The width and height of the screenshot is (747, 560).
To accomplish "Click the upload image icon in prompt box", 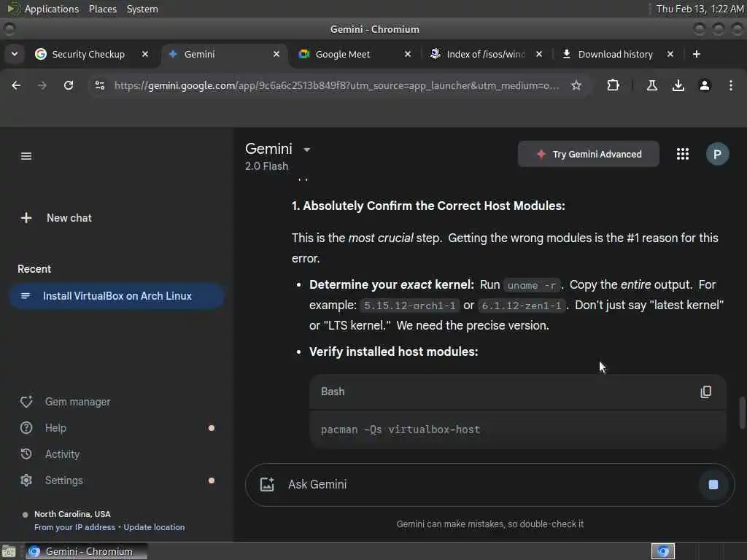I will pos(267,484).
